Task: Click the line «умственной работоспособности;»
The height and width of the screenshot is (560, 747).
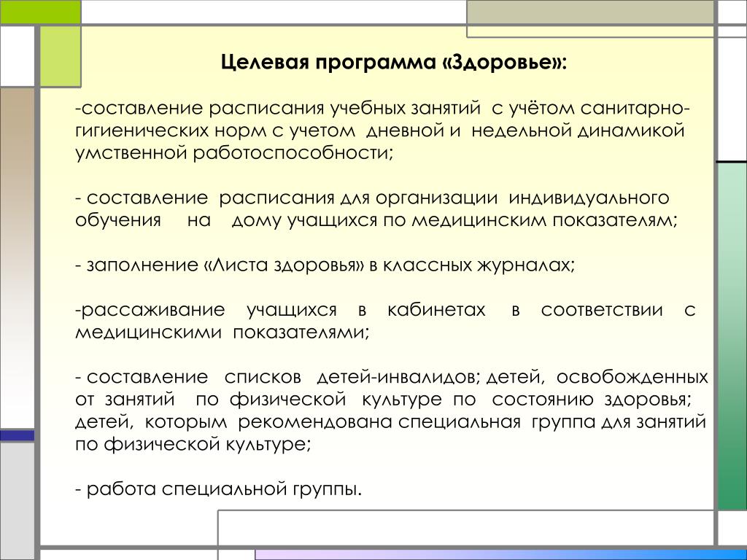Action: pos(234,153)
